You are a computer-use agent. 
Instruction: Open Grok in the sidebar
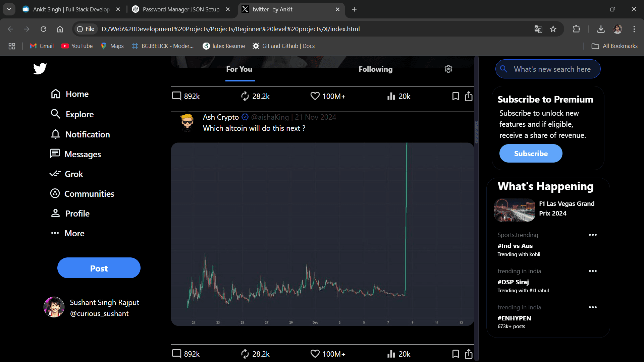[x=66, y=174]
